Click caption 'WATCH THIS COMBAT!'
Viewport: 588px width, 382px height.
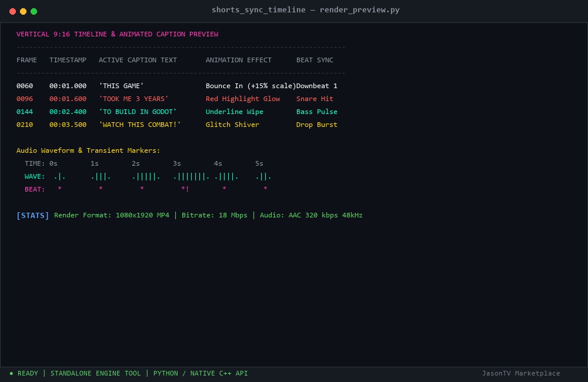click(139, 125)
